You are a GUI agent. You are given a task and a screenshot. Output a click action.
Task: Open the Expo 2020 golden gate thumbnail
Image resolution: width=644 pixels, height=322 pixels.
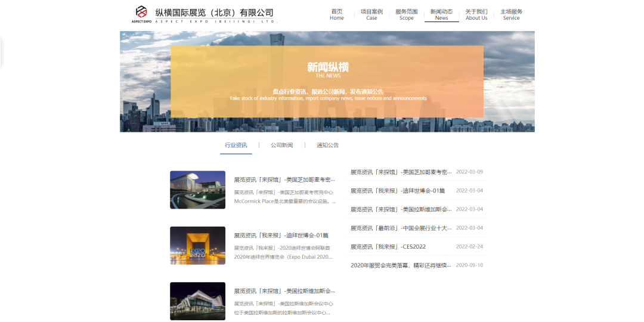197,246
